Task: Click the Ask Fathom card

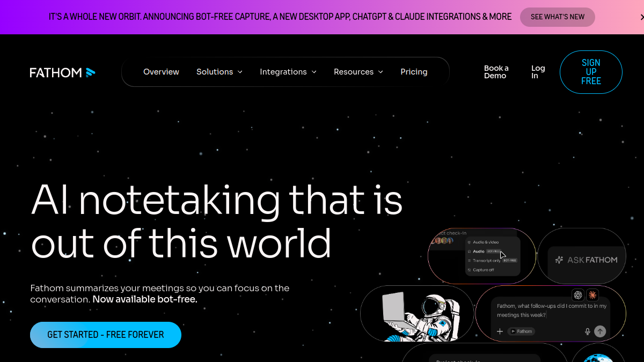Action: click(x=582, y=256)
